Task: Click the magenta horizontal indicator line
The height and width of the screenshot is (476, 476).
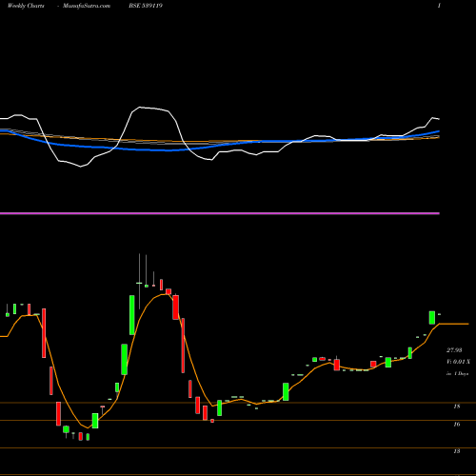Action: coord(220,213)
